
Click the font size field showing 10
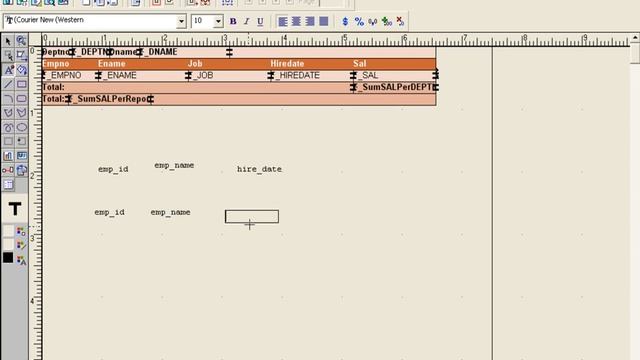point(202,21)
